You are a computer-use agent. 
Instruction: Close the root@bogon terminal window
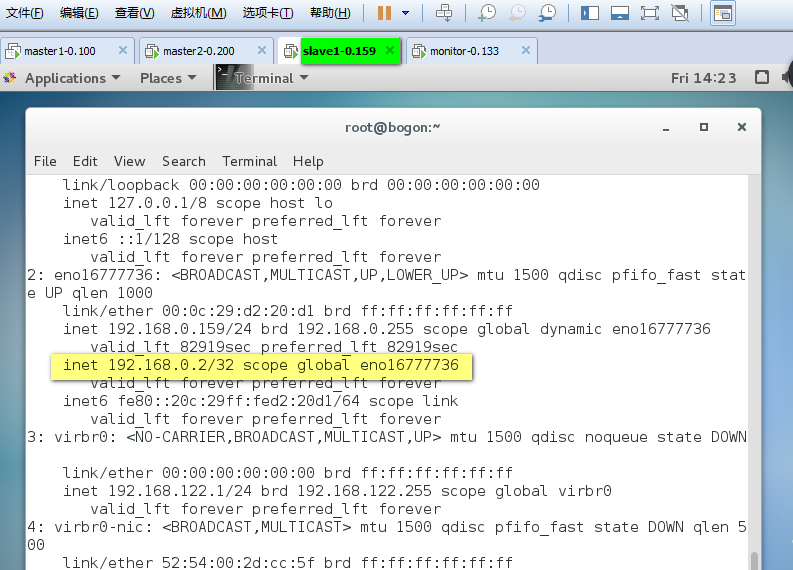[741, 127]
